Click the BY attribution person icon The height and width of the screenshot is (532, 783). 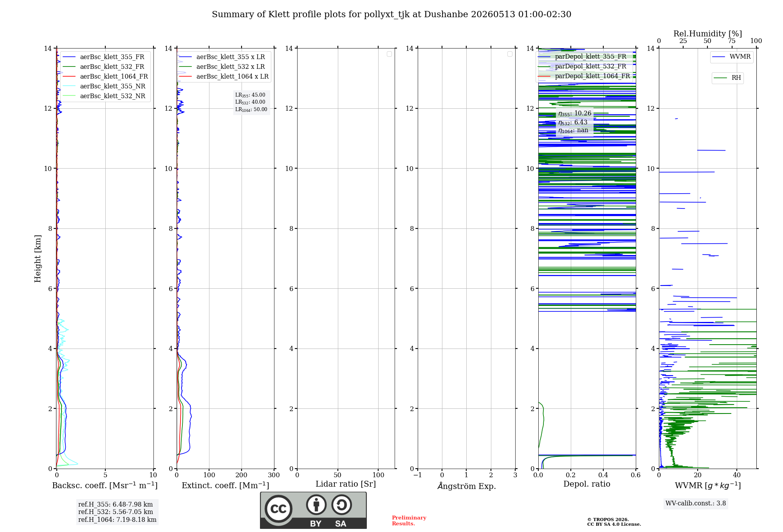tap(316, 505)
